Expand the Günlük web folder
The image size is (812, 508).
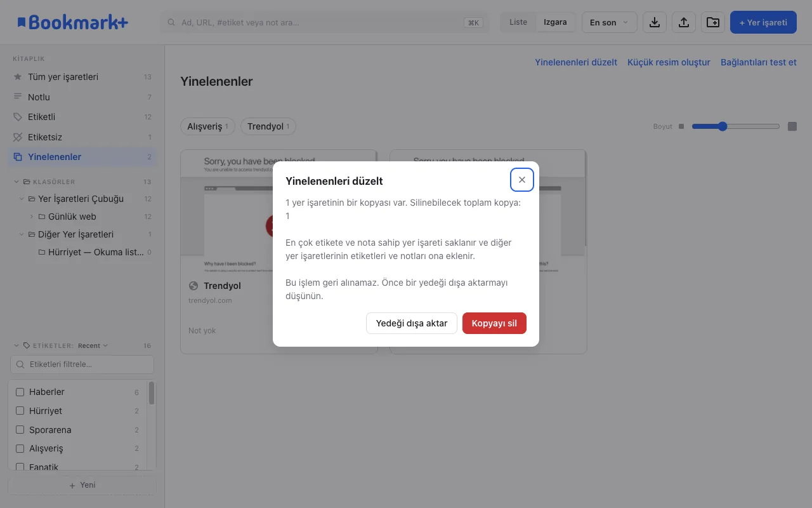coord(32,217)
